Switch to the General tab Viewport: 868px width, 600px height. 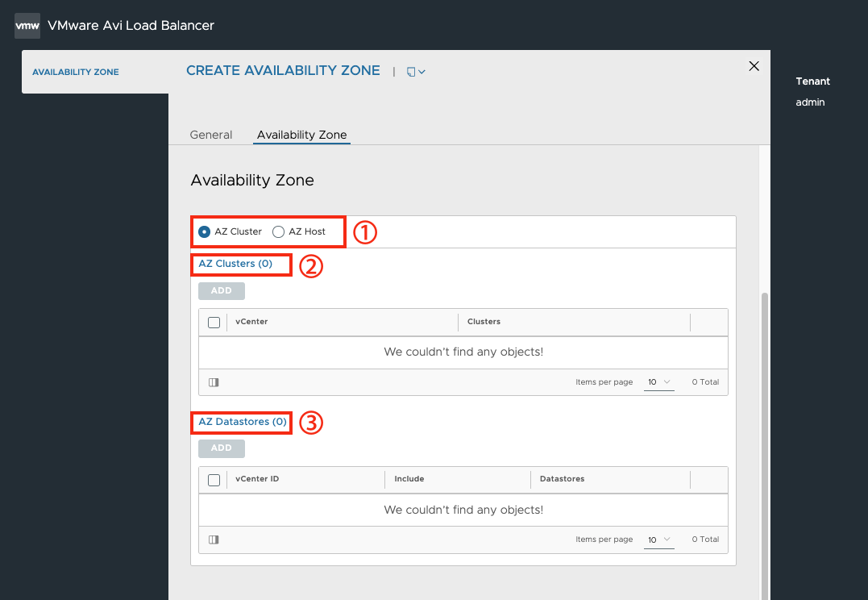211,135
